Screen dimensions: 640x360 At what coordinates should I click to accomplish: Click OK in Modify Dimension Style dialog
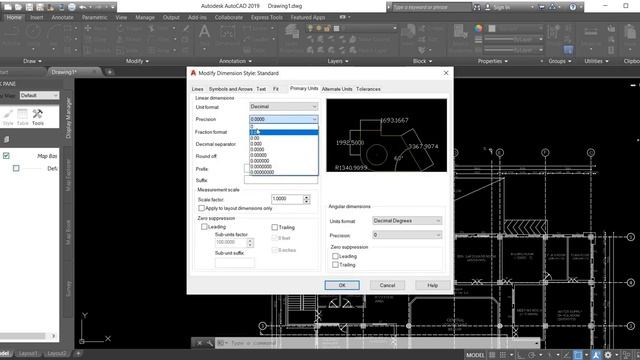[x=342, y=285]
